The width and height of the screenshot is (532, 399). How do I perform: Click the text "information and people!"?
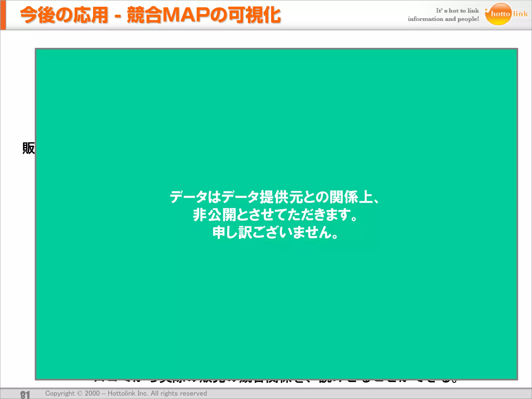tap(443, 19)
